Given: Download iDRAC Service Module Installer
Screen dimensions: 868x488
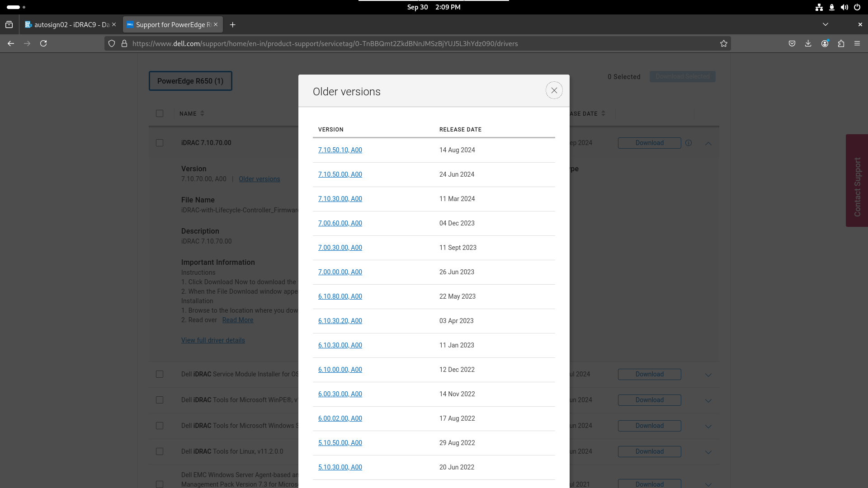Looking at the screenshot, I should coord(649,374).
